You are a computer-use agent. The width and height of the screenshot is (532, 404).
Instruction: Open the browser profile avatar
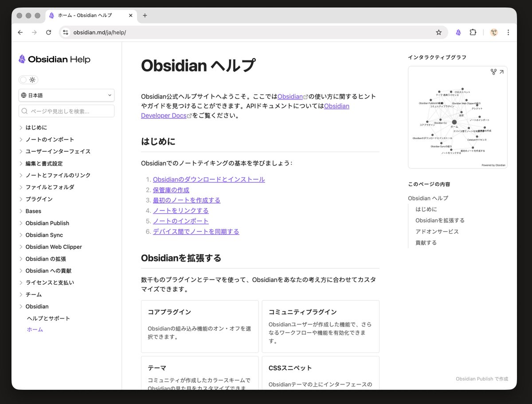coord(494,32)
